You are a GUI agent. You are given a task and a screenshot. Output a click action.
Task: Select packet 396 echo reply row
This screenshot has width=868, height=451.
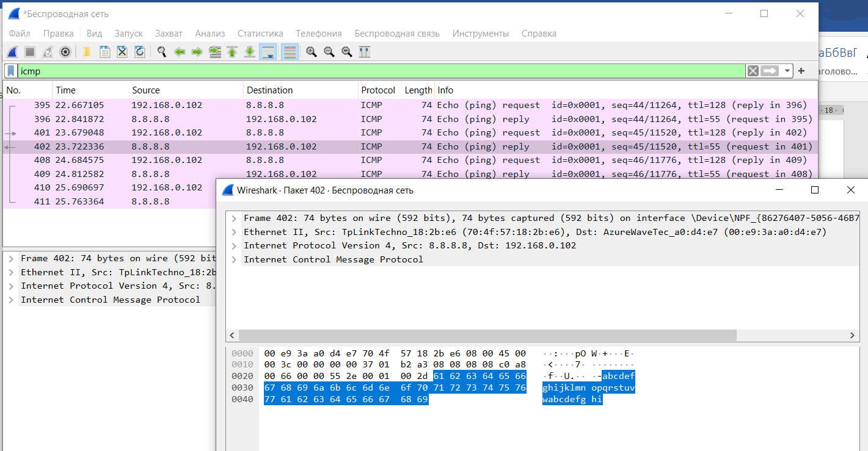[x=410, y=119]
